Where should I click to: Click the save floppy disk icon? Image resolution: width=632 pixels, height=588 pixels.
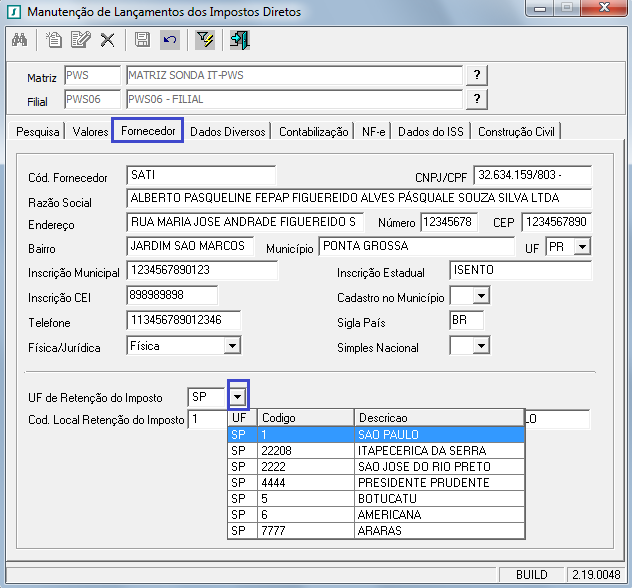click(x=142, y=40)
